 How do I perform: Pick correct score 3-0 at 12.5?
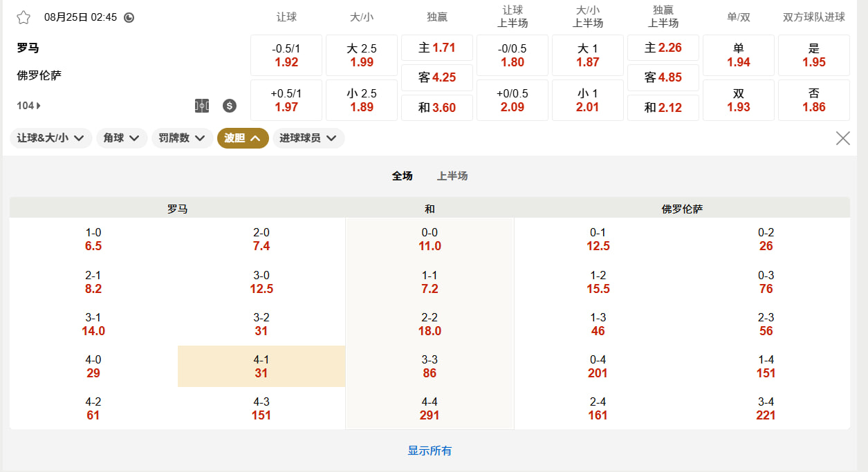tap(261, 282)
